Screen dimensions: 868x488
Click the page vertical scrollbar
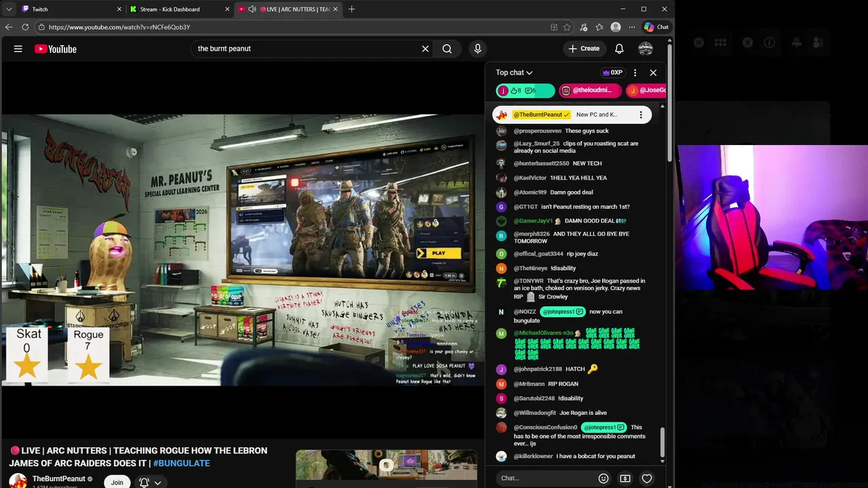click(x=669, y=102)
